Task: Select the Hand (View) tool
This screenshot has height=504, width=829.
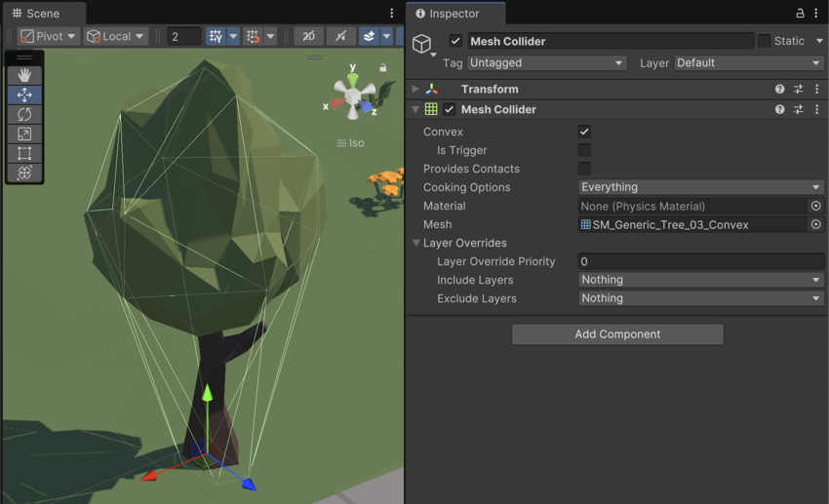Action: 24,75
